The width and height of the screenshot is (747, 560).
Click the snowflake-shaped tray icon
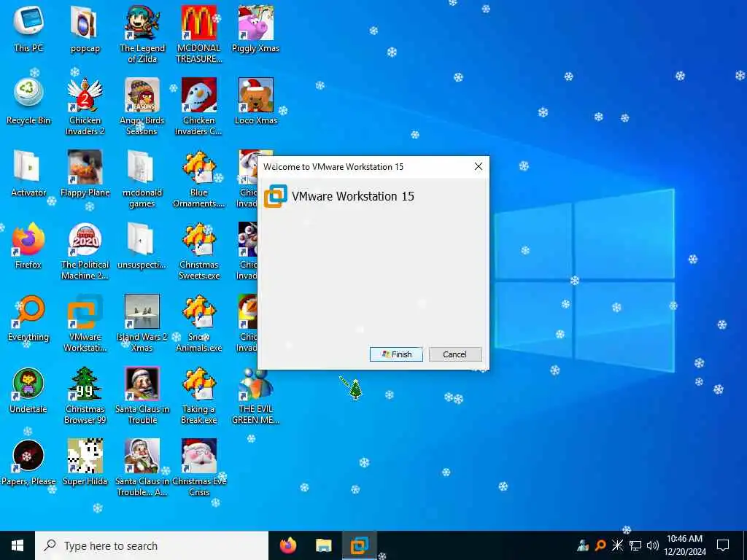618,545
